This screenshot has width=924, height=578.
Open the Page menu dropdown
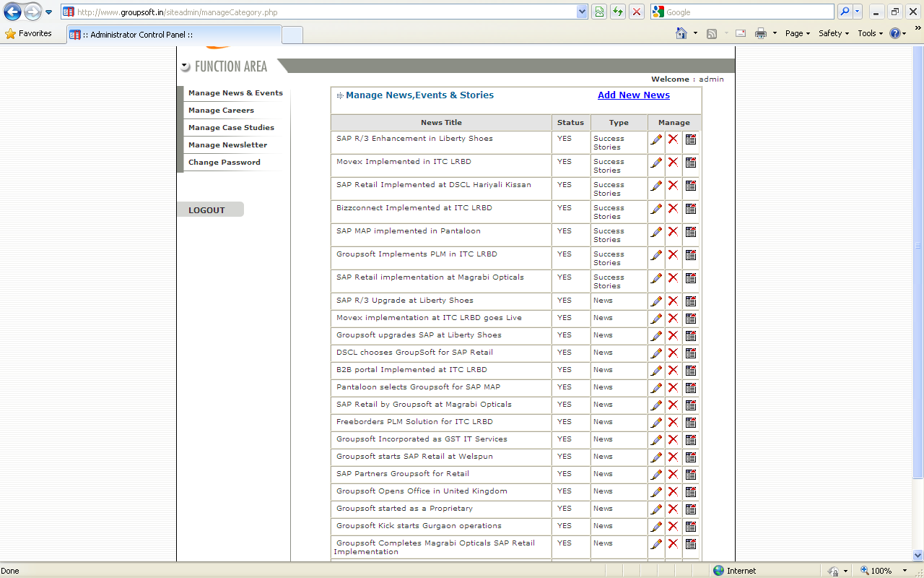click(798, 33)
